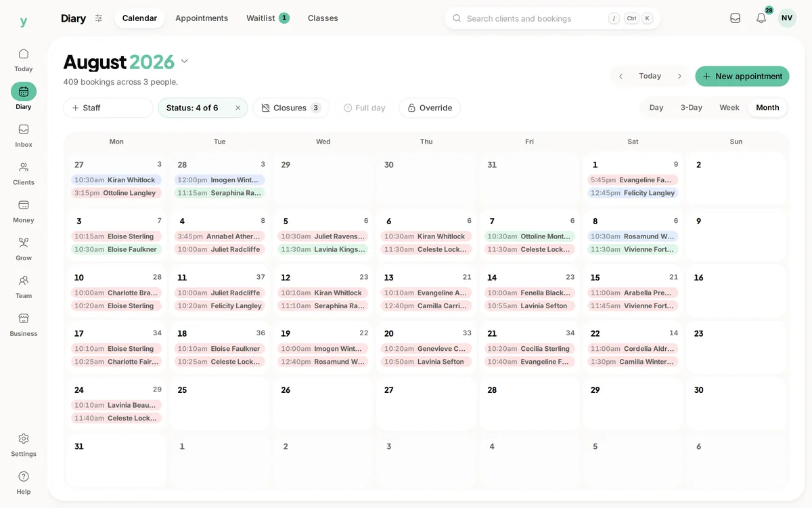Open the Clients sidebar icon

pos(24,167)
